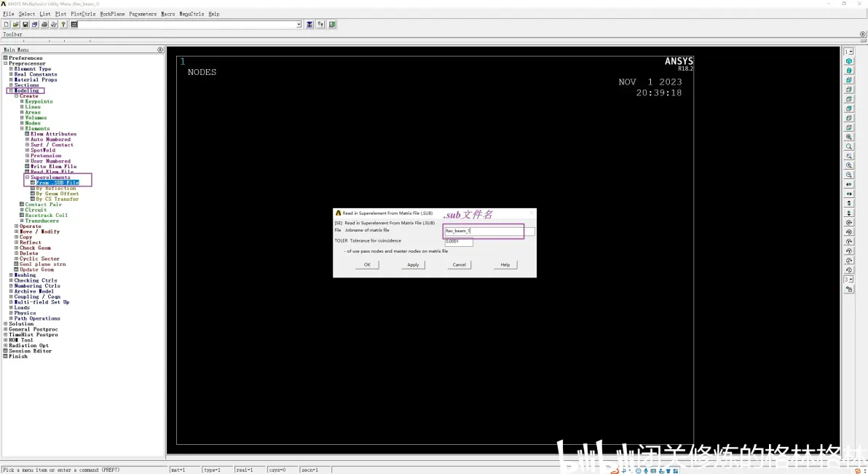Click the Jobname of matrix file field
868x474 pixels.
tap(490, 231)
